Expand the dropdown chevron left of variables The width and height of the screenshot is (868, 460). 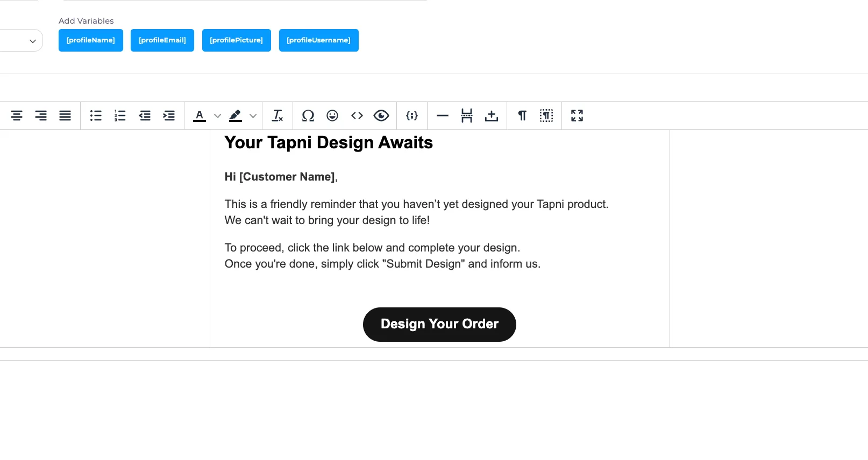(33, 41)
